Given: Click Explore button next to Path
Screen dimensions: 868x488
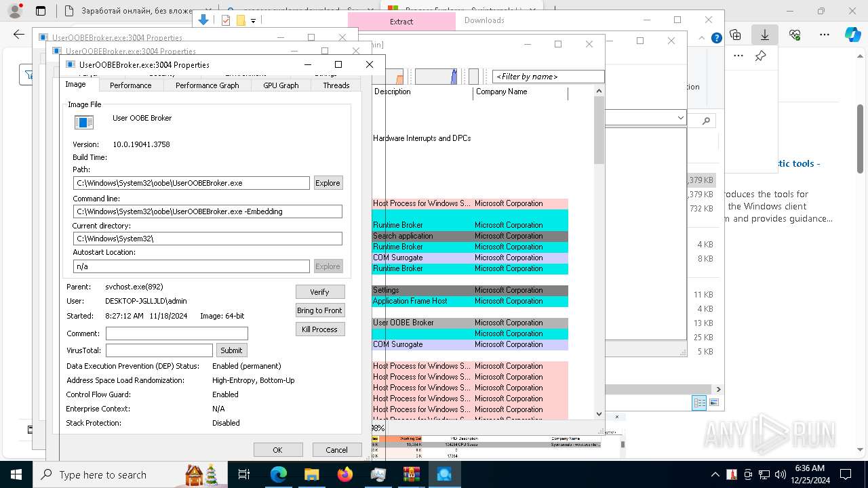Looking at the screenshot, I should 328,183.
